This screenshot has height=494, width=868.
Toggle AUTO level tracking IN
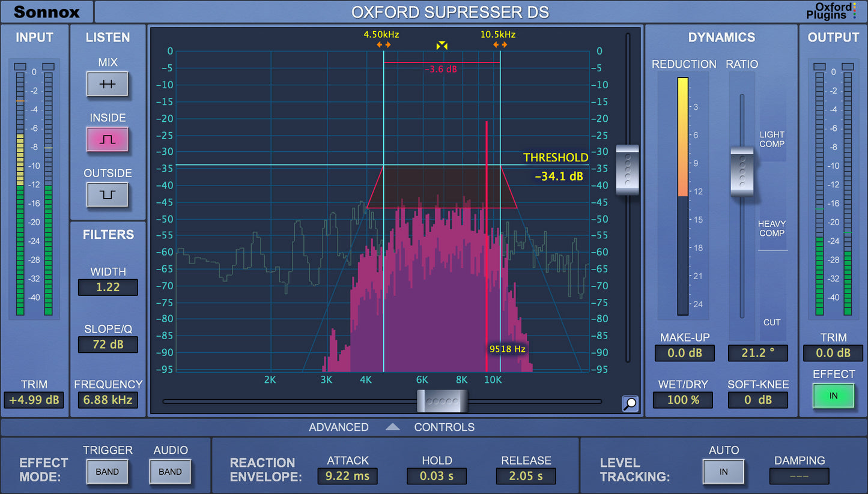[x=723, y=472]
